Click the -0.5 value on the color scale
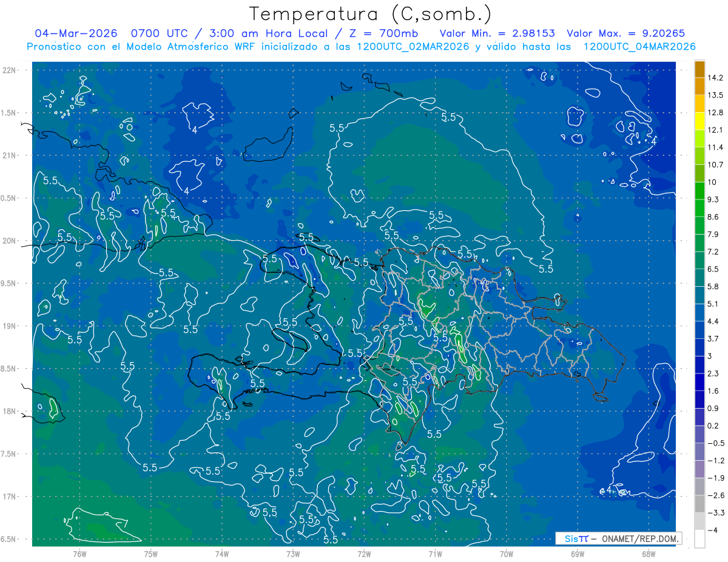Image resolution: width=728 pixels, height=562 pixels. (716, 443)
